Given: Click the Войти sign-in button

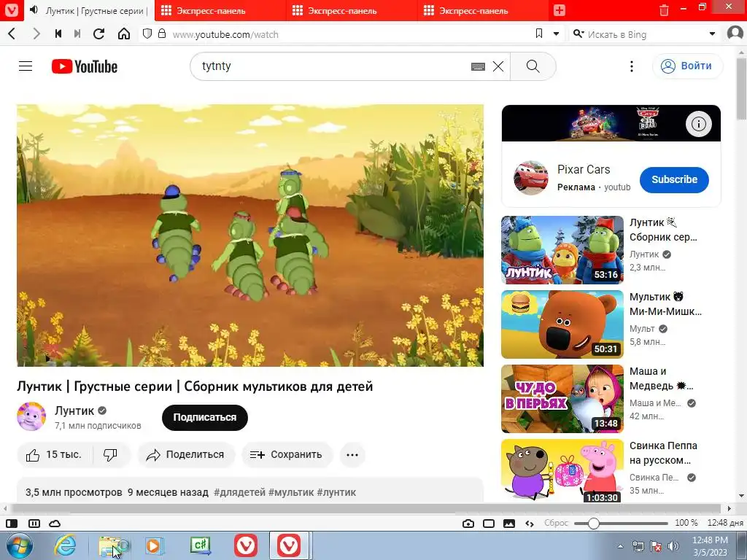Looking at the screenshot, I should [x=687, y=66].
